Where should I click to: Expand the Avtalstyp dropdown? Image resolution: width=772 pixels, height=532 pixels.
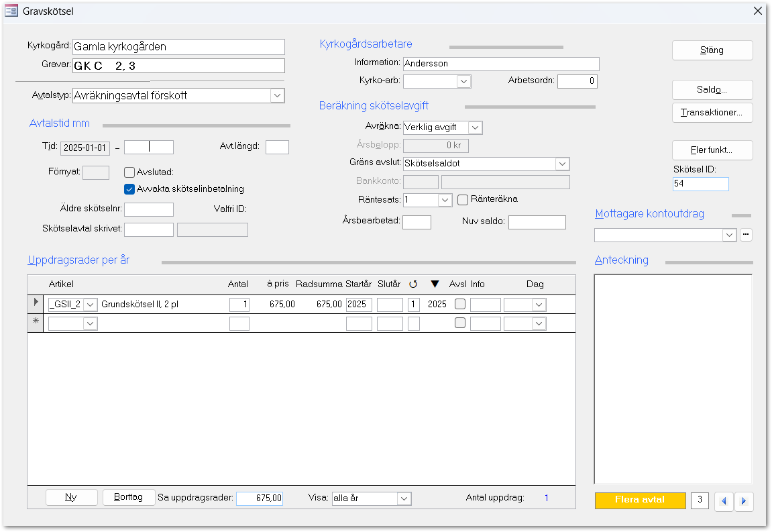tap(277, 96)
